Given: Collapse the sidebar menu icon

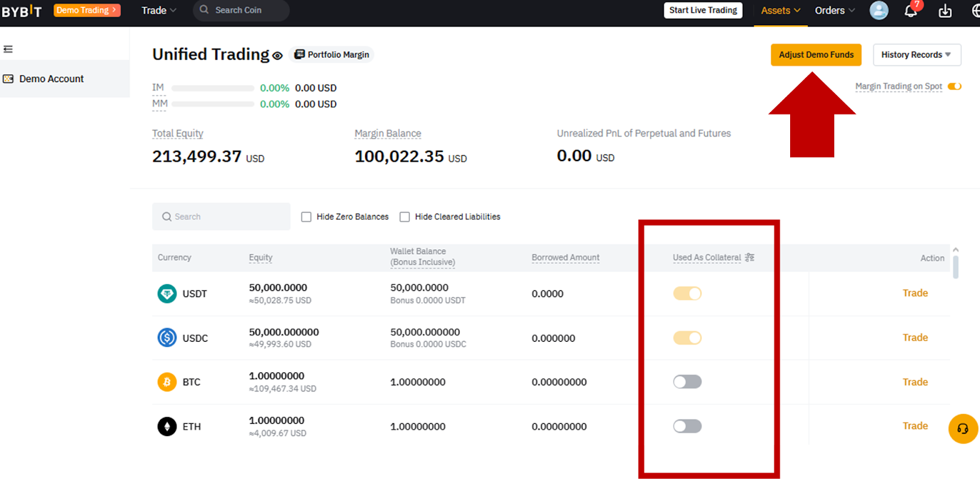Looking at the screenshot, I should pyautogui.click(x=8, y=49).
